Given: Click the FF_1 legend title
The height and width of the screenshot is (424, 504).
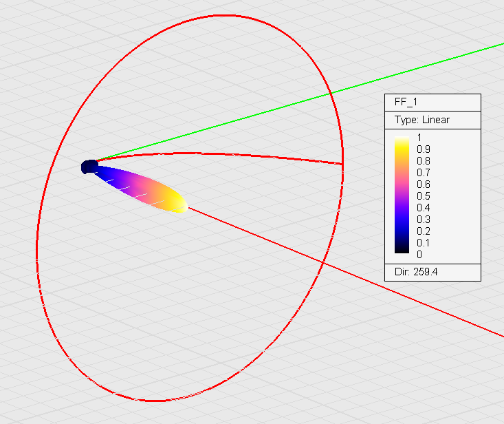Looking at the screenshot, I should coord(406,102).
